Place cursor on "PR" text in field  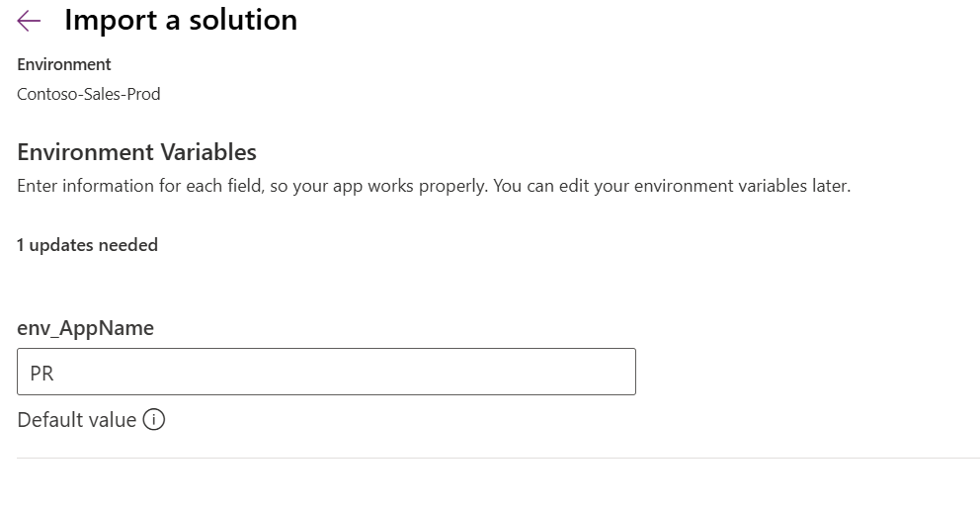click(41, 373)
